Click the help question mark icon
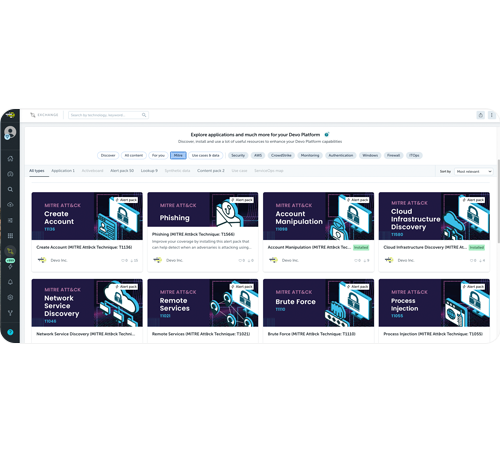The height and width of the screenshot is (452, 500). coord(10,332)
